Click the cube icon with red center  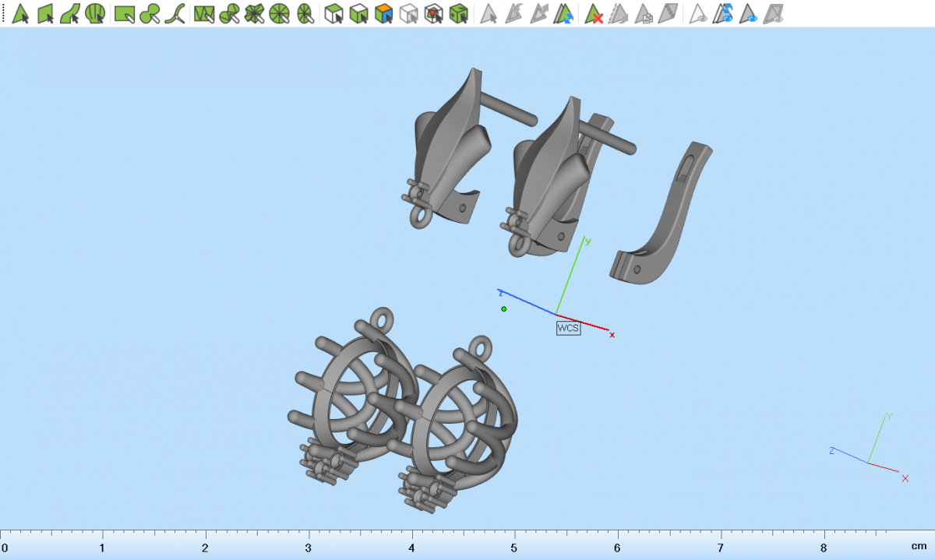(x=434, y=13)
